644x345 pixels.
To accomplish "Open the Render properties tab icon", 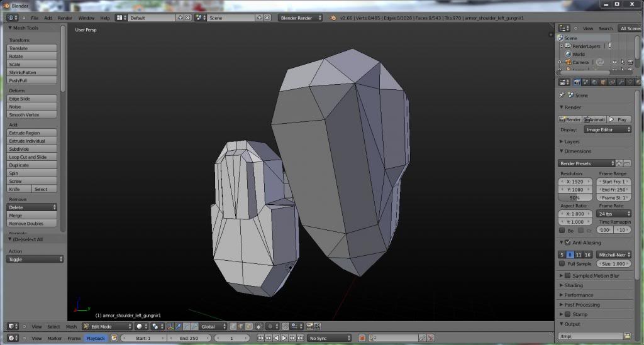I will point(577,82).
